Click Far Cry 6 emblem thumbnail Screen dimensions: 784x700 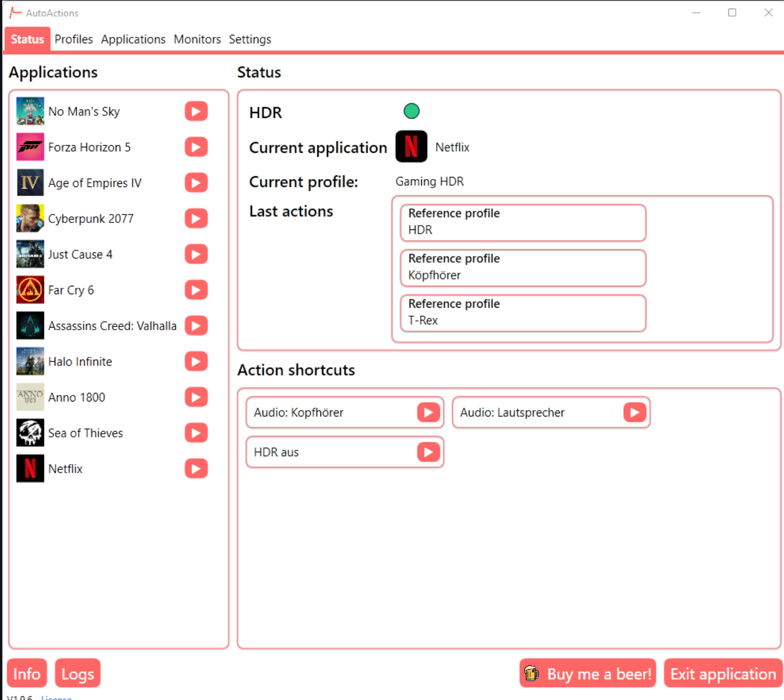[x=30, y=290]
